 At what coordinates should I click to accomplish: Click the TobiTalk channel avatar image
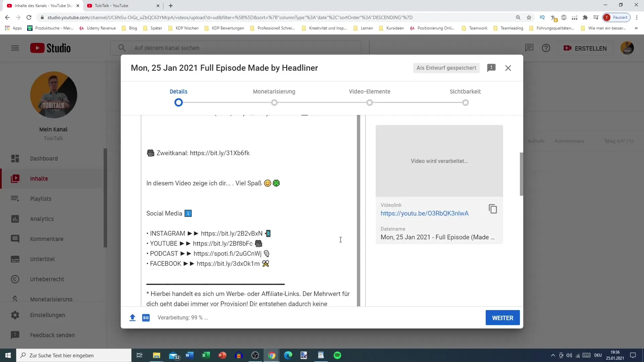54,95
